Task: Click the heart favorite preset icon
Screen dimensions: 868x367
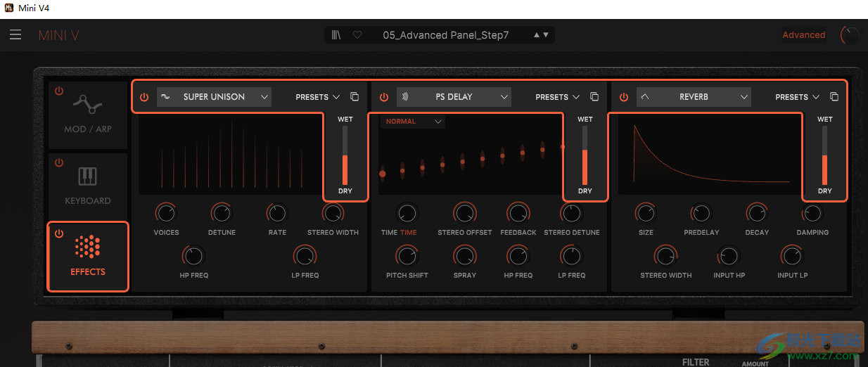Action: click(357, 35)
